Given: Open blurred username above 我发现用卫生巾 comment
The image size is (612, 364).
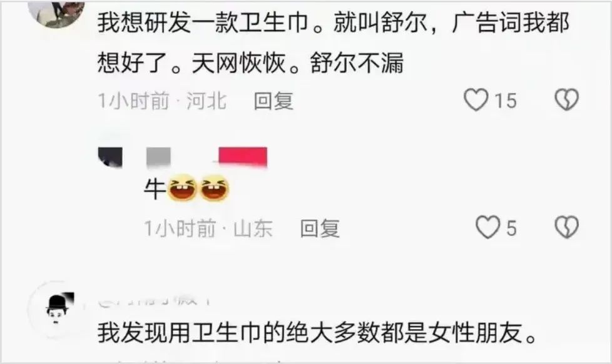Looking at the screenshot, I should pos(154,300).
